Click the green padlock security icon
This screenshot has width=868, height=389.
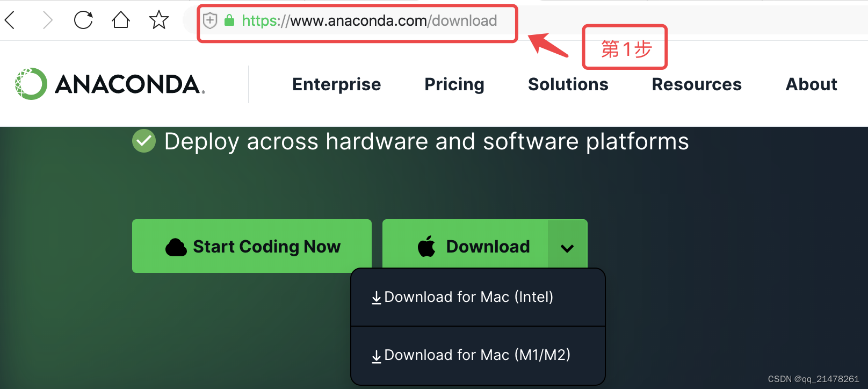[x=229, y=20]
